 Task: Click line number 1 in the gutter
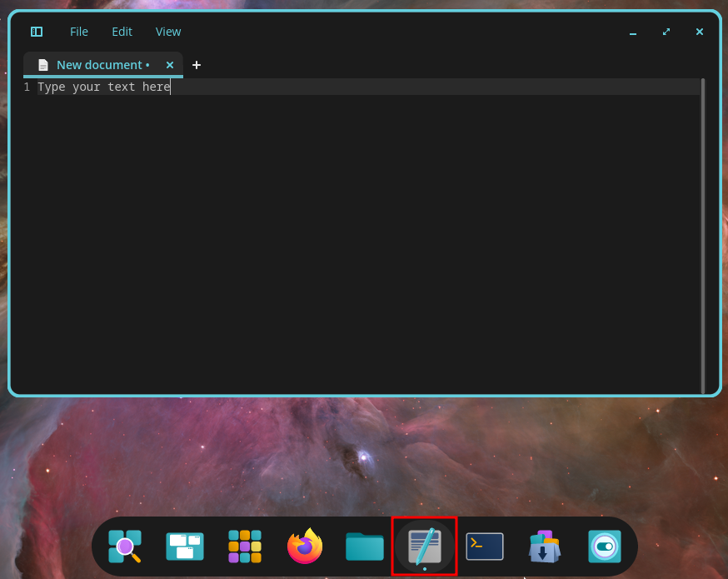[26, 86]
